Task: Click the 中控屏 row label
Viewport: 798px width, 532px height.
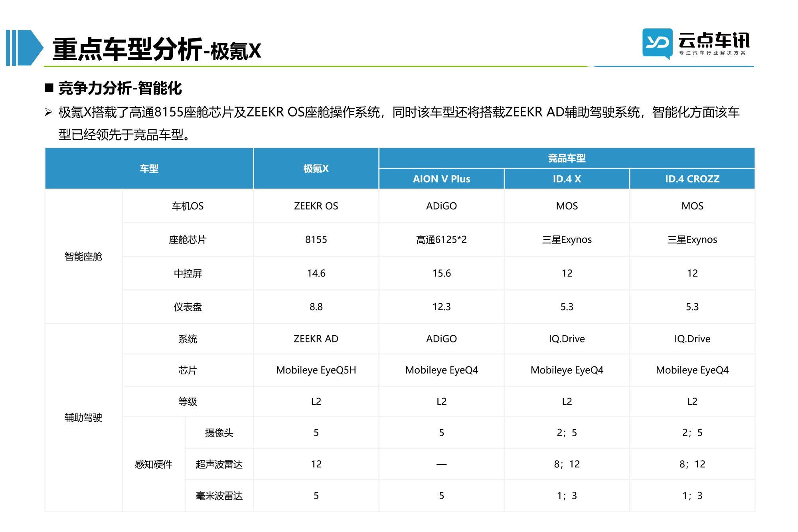Action: pos(188,273)
